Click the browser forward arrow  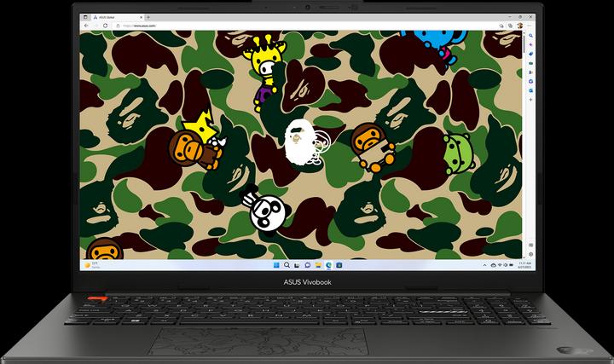click(96, 26)
